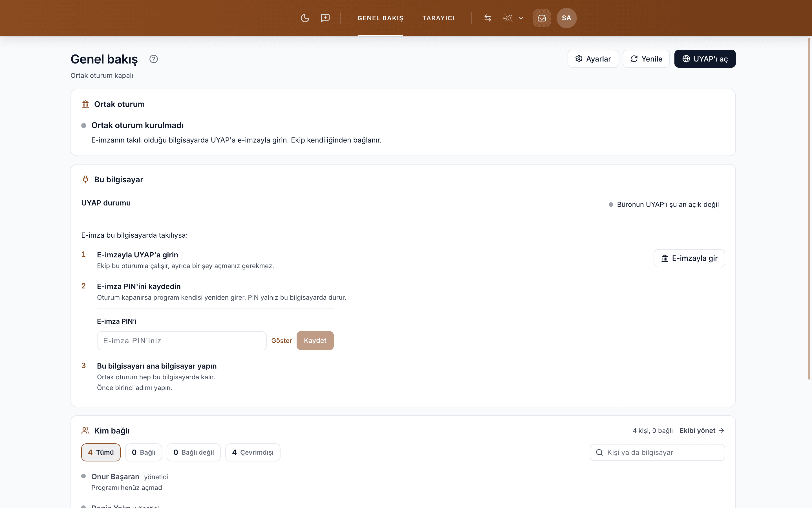Select the Bağlı değil filter chip
Image resolution: width=812 pixels, height=508 pixels.
[x=194, y=452]
